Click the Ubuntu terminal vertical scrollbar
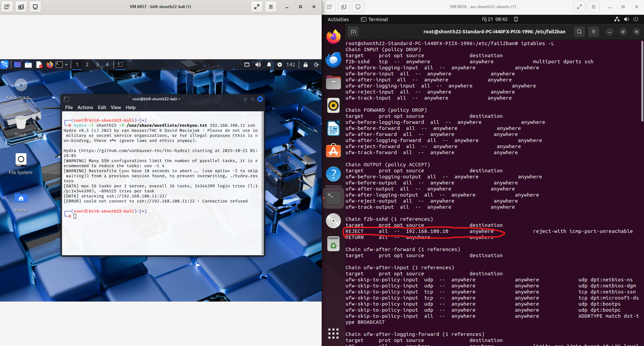644x346 pixels. point(642,81)
